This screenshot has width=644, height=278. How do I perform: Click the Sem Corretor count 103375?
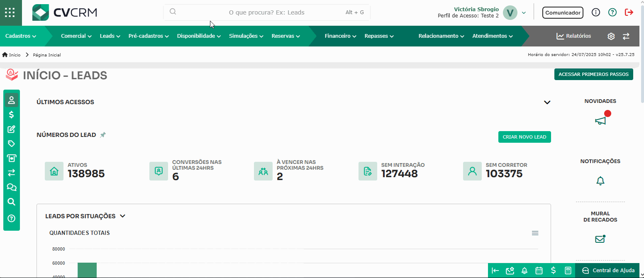[x=504, y=174]
